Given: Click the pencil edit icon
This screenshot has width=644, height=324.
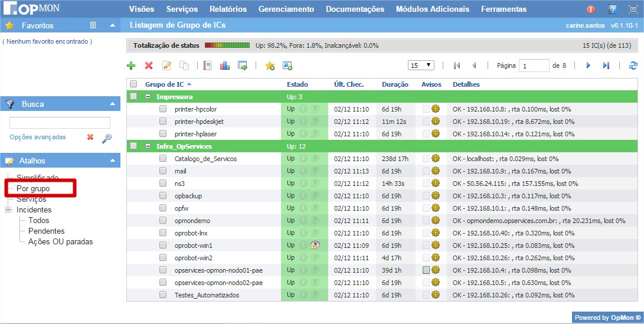Looking at the screenshot, I should point(167,66).
